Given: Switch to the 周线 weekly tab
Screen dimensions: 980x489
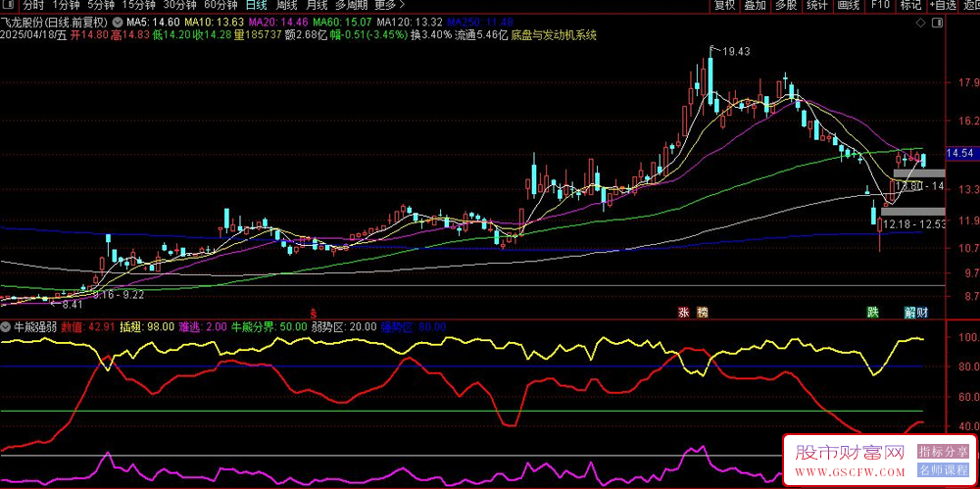Looking at the screenshot, I should click(x=286, y=5).
